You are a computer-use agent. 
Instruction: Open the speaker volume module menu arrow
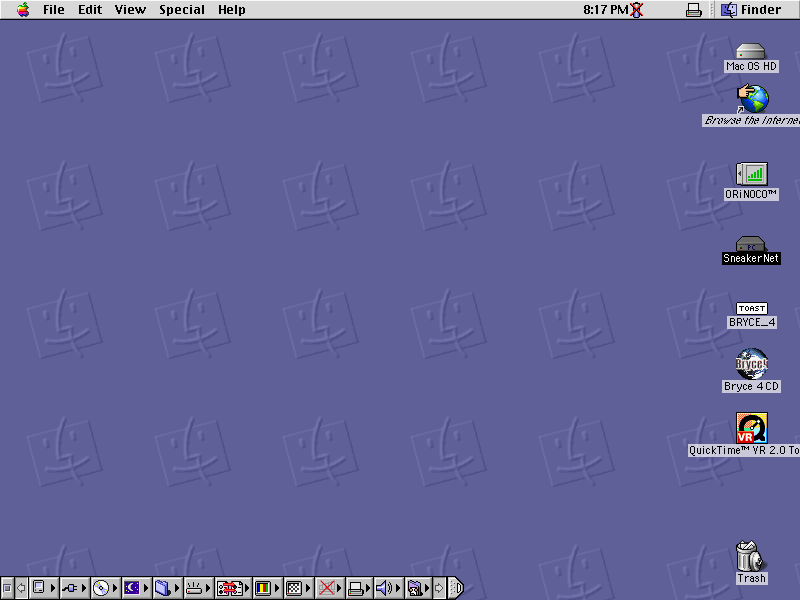398,588
